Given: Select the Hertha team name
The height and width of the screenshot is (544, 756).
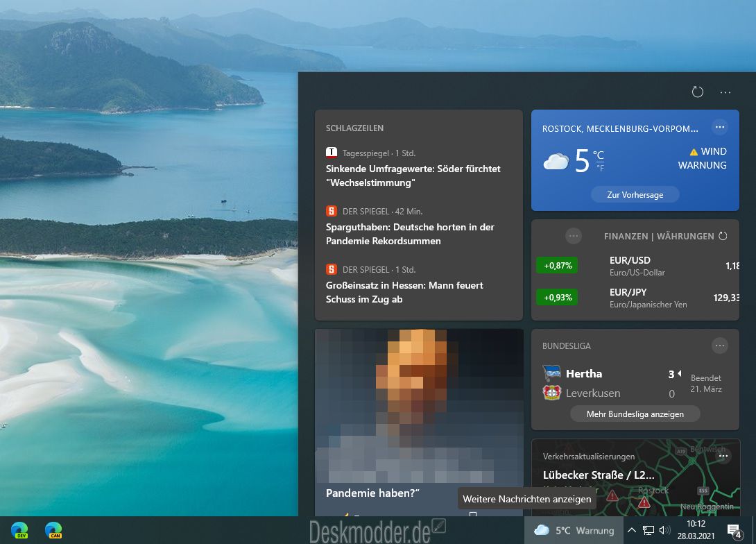Looking at the screenshot, I should (584, 374).
